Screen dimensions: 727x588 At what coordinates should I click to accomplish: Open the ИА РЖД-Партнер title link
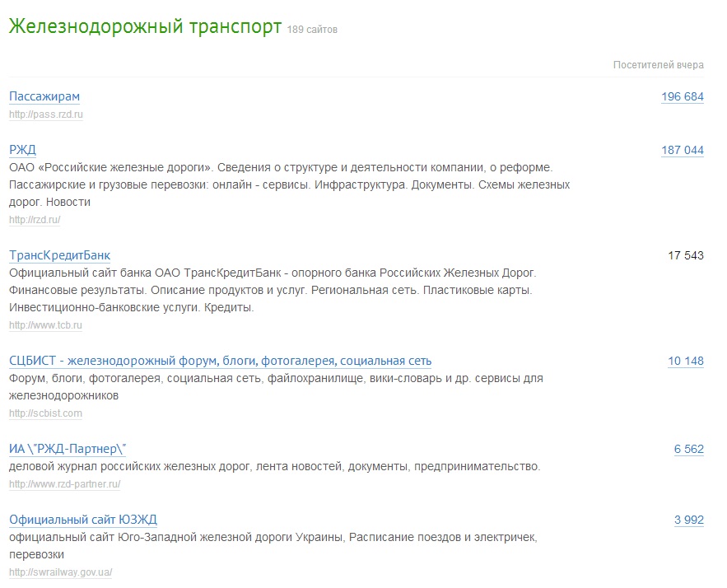[x=68, y=449]
